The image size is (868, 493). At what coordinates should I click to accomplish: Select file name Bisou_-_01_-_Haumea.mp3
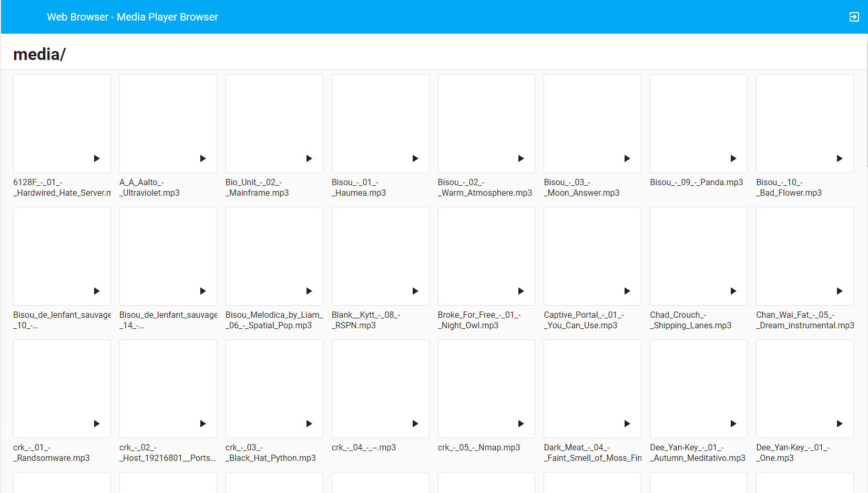[x=359, y=188]
